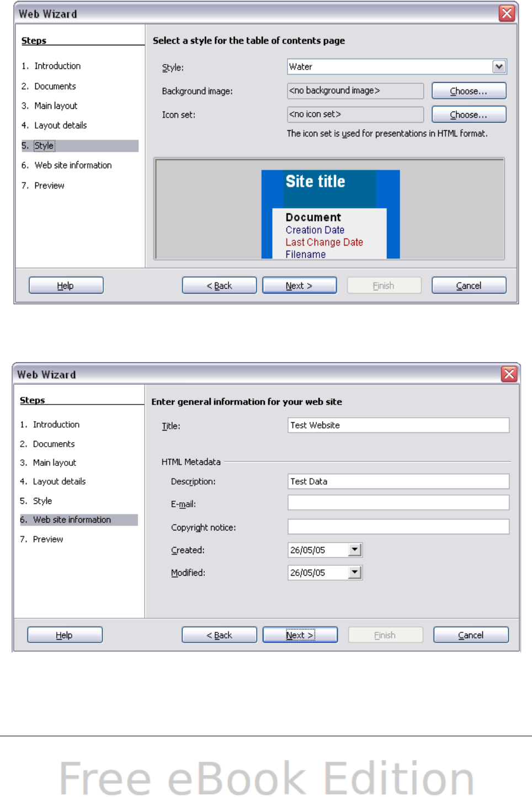Open the Modified date dropdown
Screen dimensions: 532x797
click(355, 572)
